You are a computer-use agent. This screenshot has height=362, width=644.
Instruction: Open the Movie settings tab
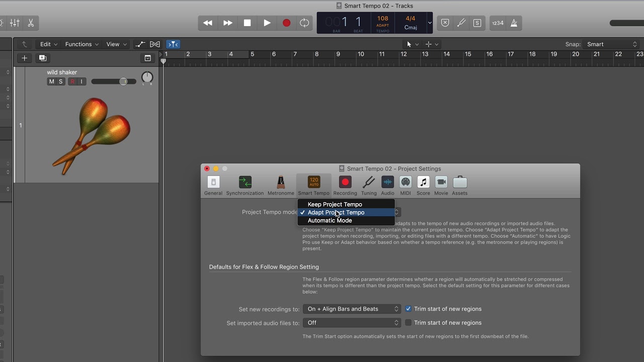pos(441,186)
